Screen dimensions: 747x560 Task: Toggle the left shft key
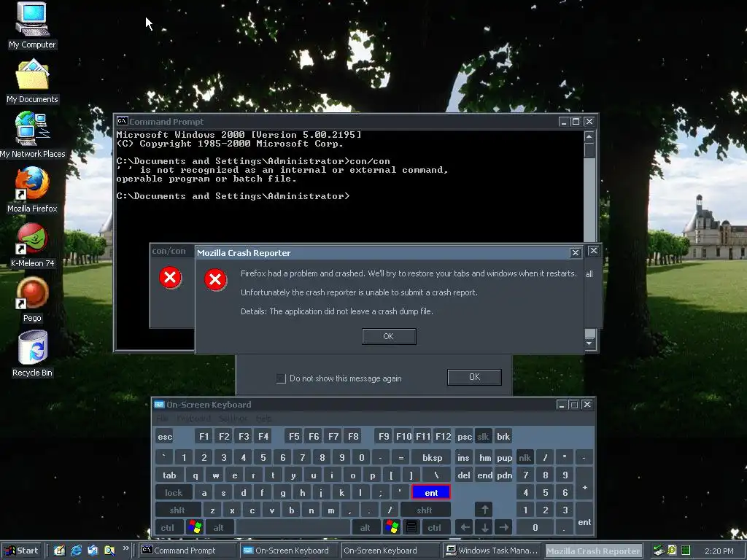(x=178, y=510)
